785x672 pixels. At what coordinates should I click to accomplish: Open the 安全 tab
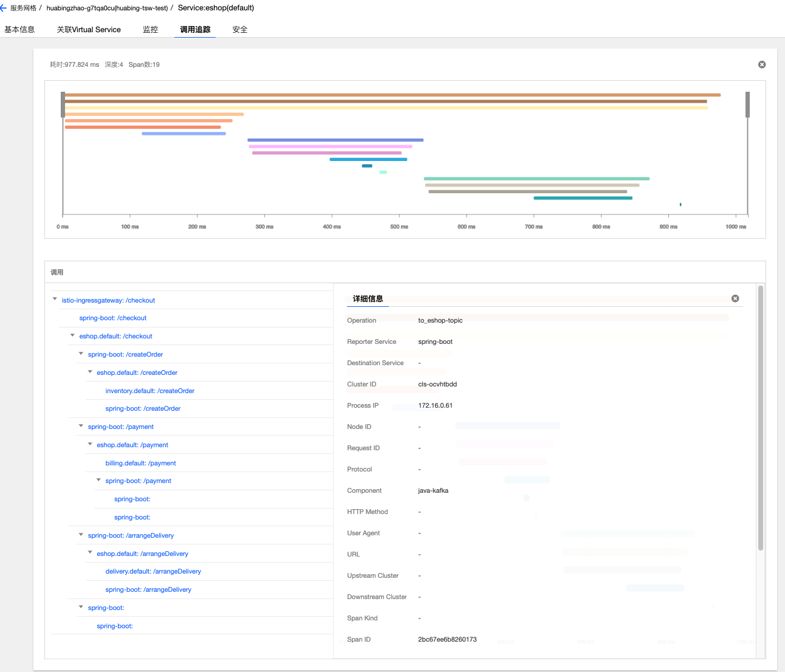pos(240,29)
